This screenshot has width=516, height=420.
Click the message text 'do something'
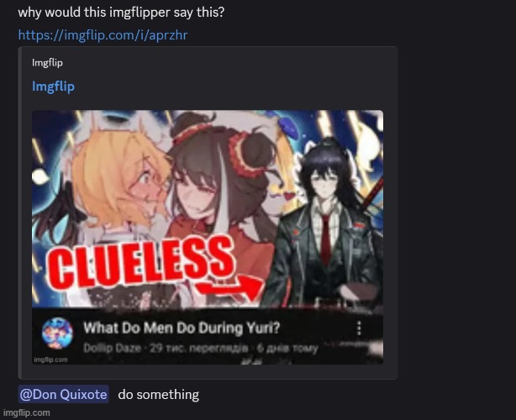[159, 394]
